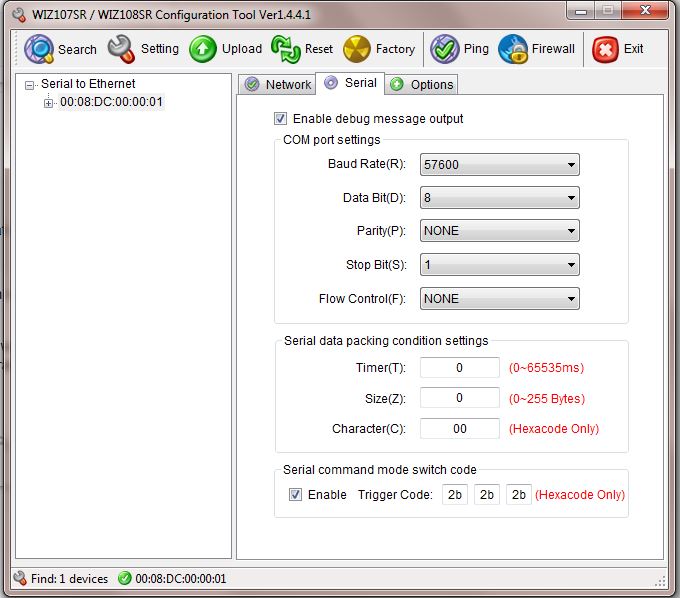Click the green check status icon
Screen dimensions: 680x598
pyautogui.click(x=124, y=578)
